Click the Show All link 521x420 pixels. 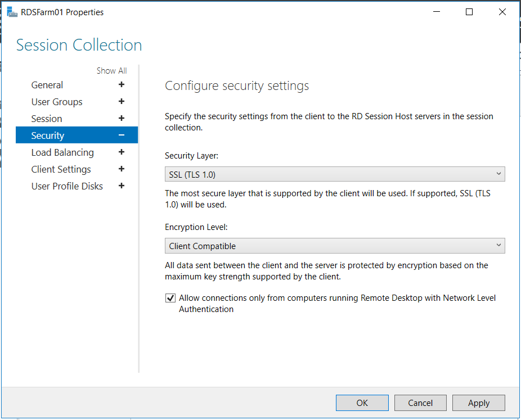click(x=111, y=71)
